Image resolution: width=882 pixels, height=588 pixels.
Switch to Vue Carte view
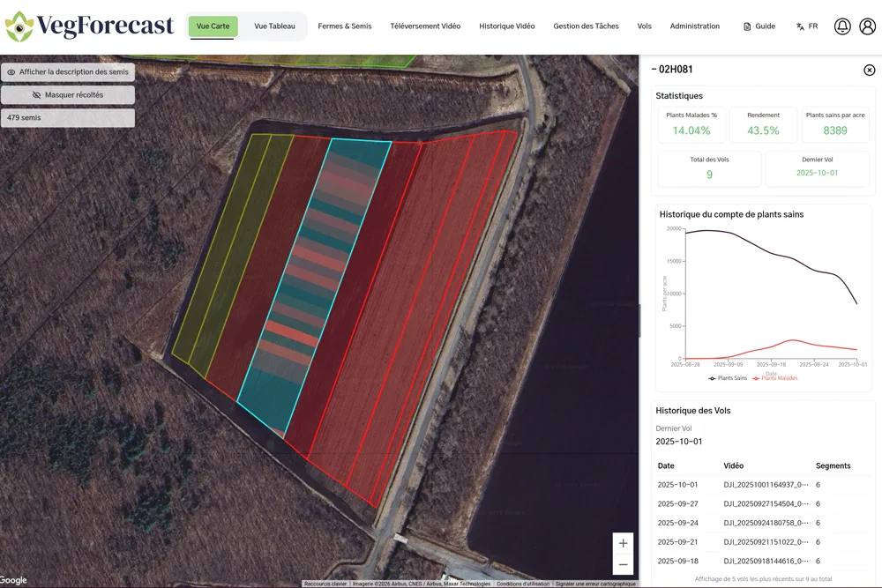point(213,26)
